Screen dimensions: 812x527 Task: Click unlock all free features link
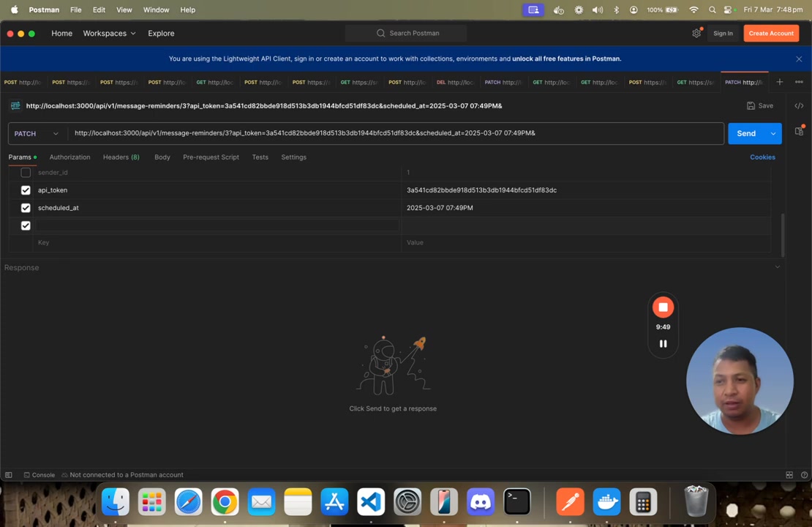[x=566, y=59]
